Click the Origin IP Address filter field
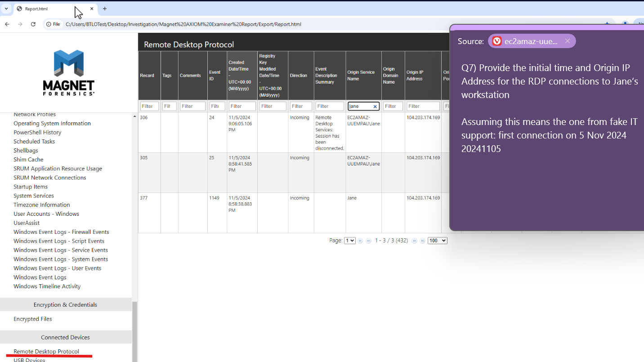Viewport: 644px width, 362px height. 423,106
